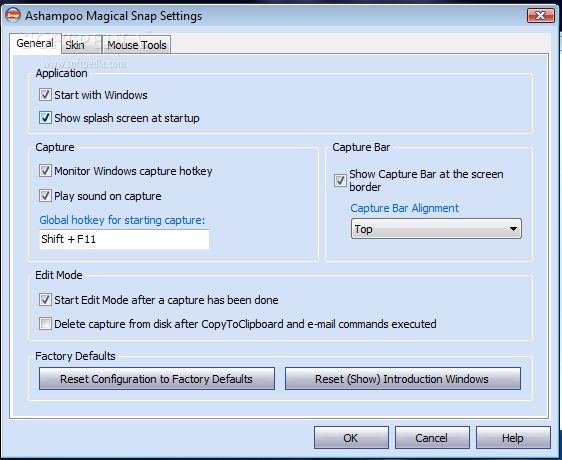Switch to the General tab

point(35,43)
